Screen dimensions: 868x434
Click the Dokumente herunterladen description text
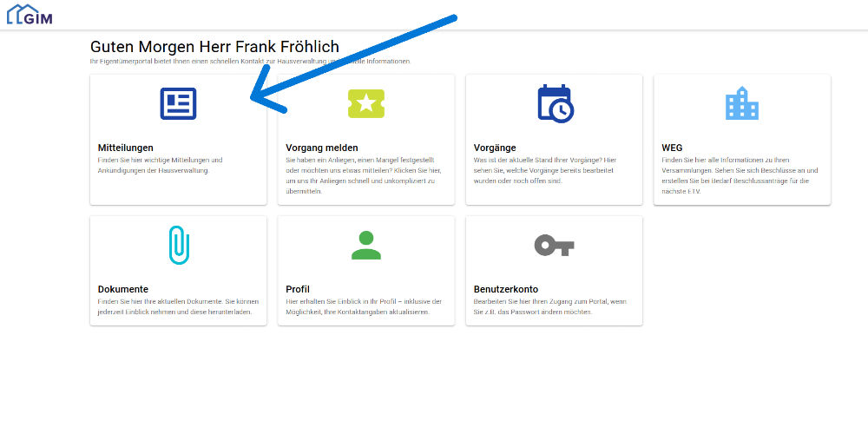point(178,306)
